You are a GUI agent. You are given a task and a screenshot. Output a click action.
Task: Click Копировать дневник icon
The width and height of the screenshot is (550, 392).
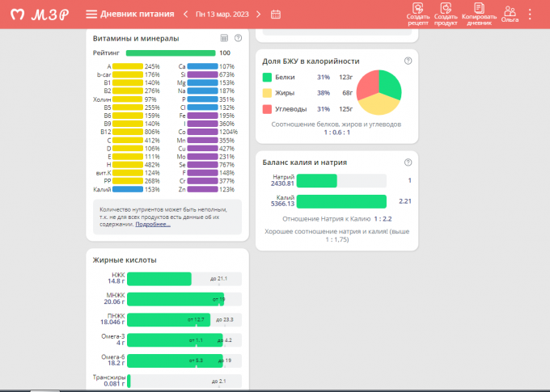click(x=479, y=15)
